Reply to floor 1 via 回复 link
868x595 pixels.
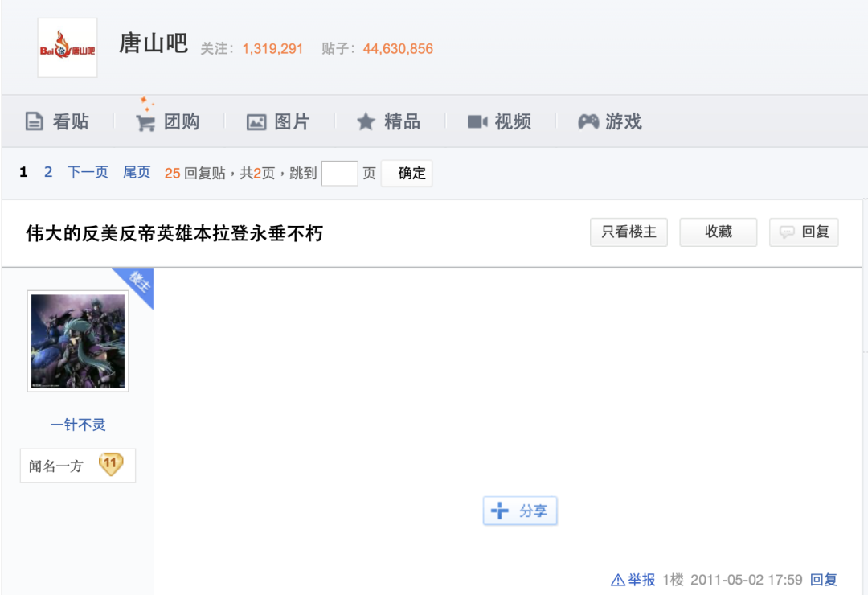(x=824, y=580)
